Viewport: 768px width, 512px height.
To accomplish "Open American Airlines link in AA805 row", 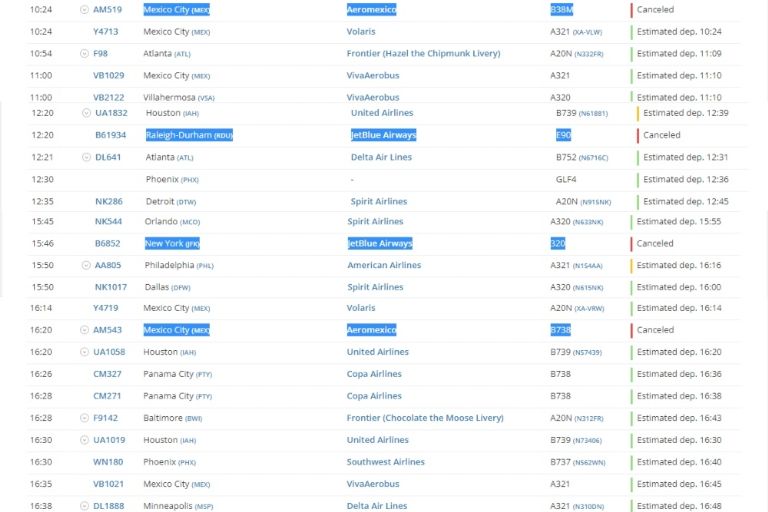I will tap(384, 265).
